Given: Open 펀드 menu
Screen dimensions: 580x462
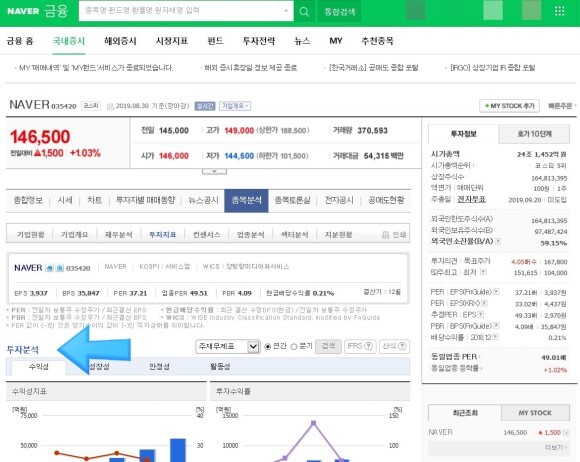Looking at the screenshot, I should (215, 41).
